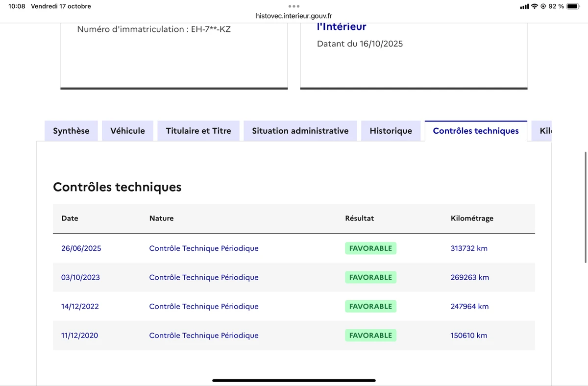Tap the battery icon in status bar
The height and width of the screenshot is (386, 588).
[x=573, y=6]
